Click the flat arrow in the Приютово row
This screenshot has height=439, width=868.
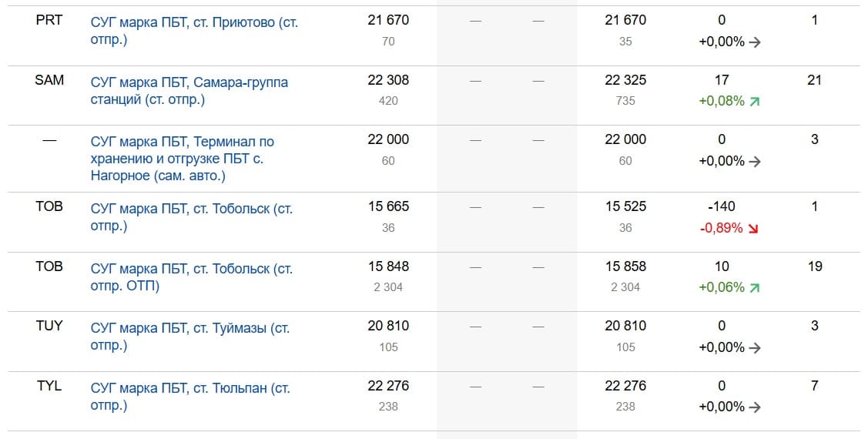(x=755, y=42)
